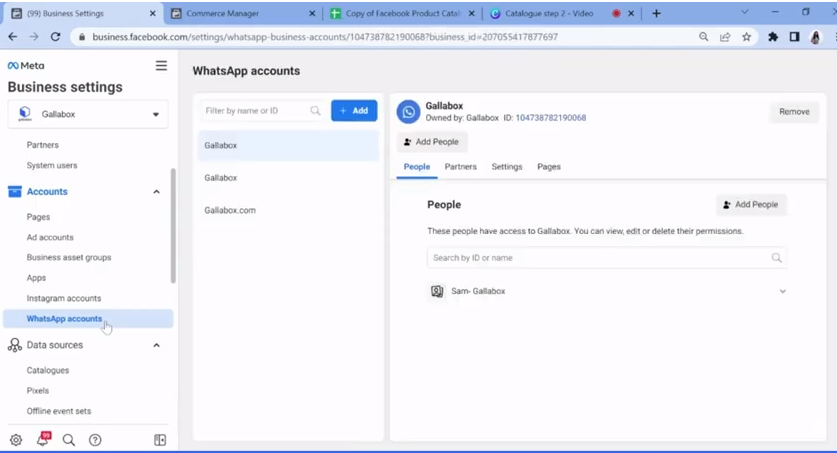
Task: Click the browser address bar URL
Action: 325,37
